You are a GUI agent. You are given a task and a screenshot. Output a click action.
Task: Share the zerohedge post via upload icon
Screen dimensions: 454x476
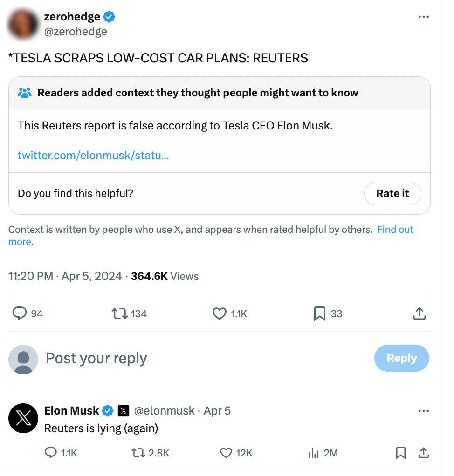(420, 313)
